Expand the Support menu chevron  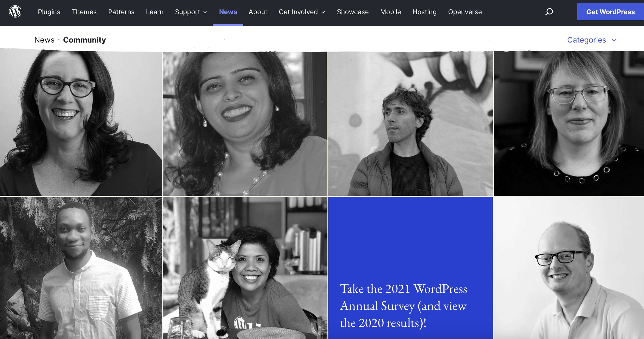(205, 12)
